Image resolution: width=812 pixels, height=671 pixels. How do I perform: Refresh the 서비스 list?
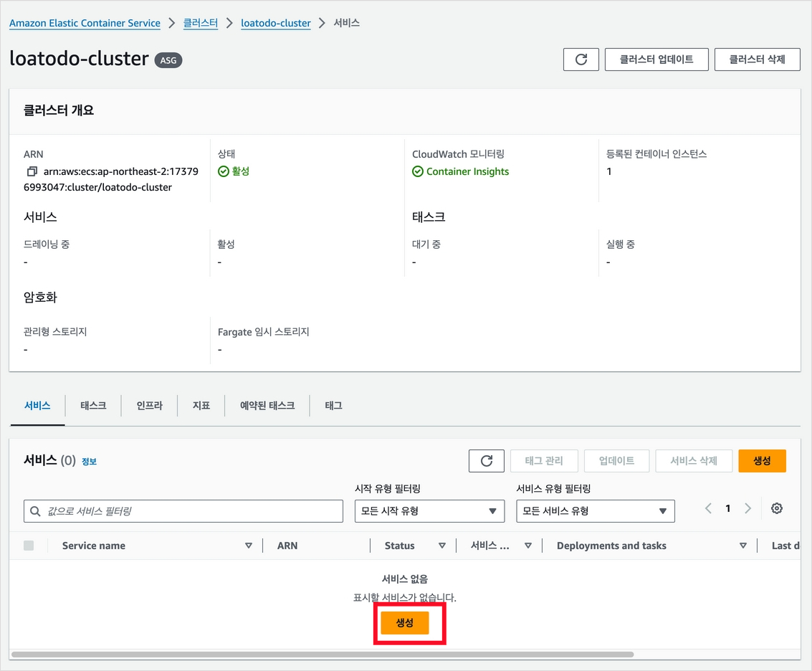[x=486, y=461]
